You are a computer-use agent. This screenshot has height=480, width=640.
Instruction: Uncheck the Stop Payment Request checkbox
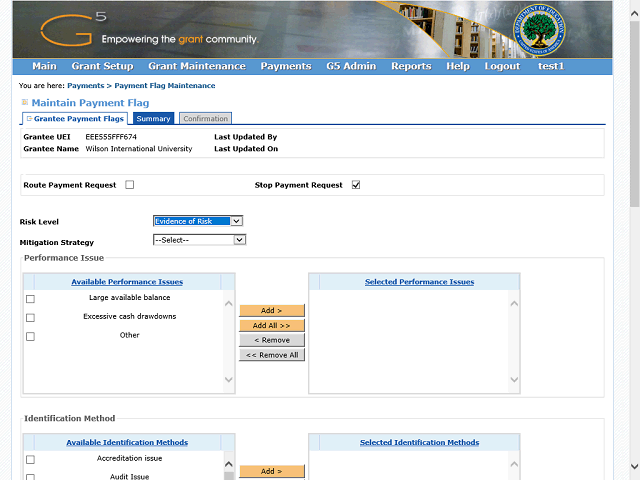356,185
